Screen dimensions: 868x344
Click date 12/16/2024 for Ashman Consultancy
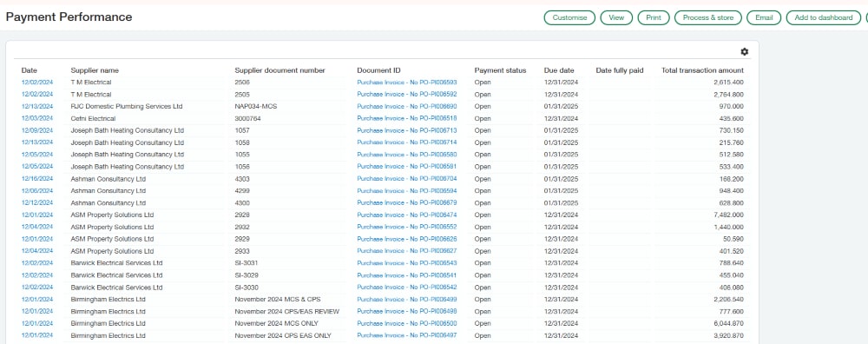tap(37, 179)
